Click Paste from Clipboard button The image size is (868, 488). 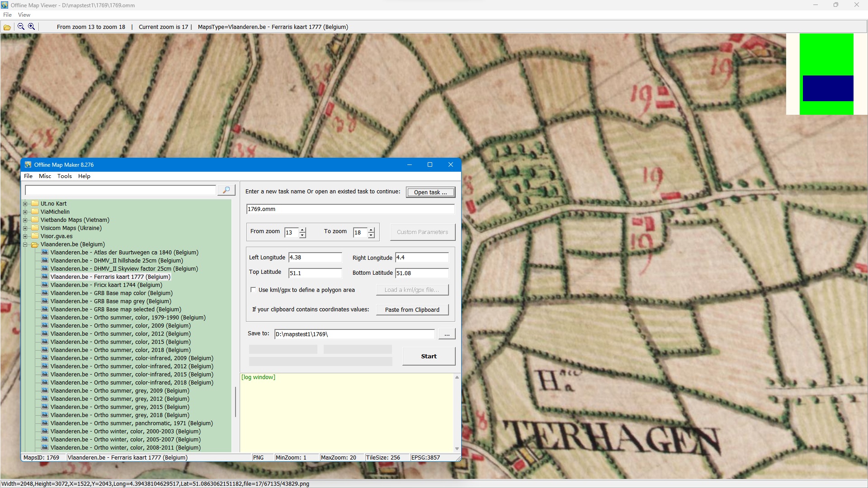[412, 310]
